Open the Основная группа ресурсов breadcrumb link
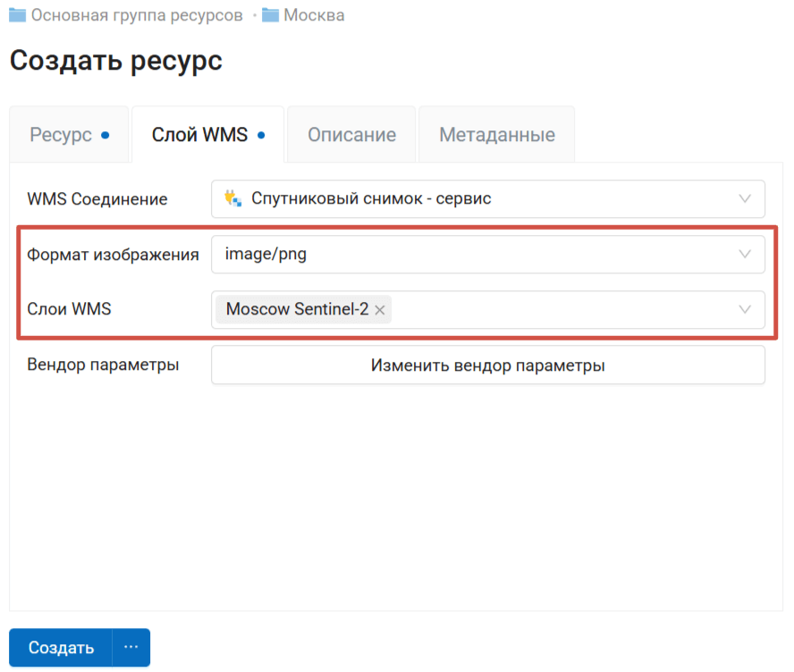 (137, 15)
